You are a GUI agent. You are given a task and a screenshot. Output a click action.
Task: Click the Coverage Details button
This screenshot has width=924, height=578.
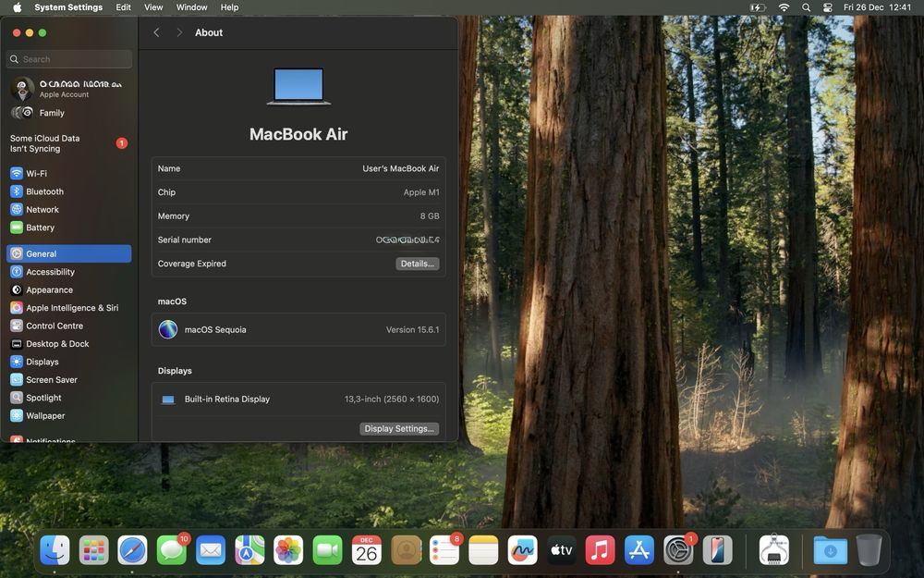tap(418, 264)
